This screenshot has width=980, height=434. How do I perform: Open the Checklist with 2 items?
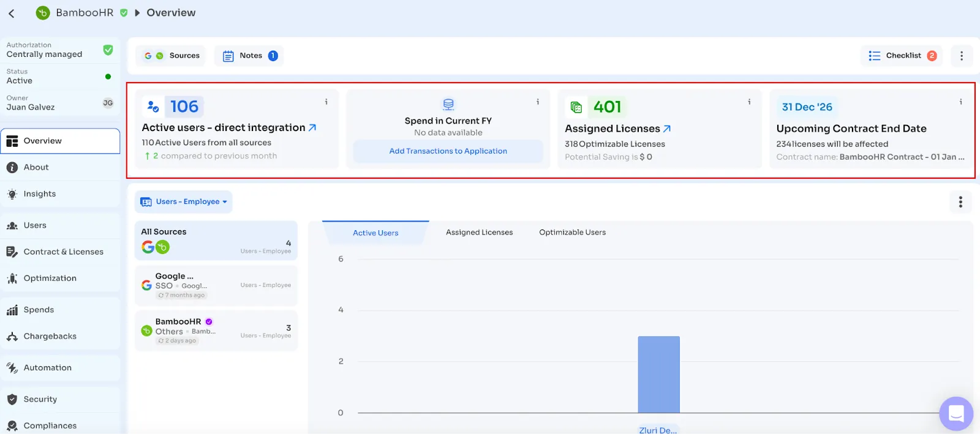click(902, 56)
